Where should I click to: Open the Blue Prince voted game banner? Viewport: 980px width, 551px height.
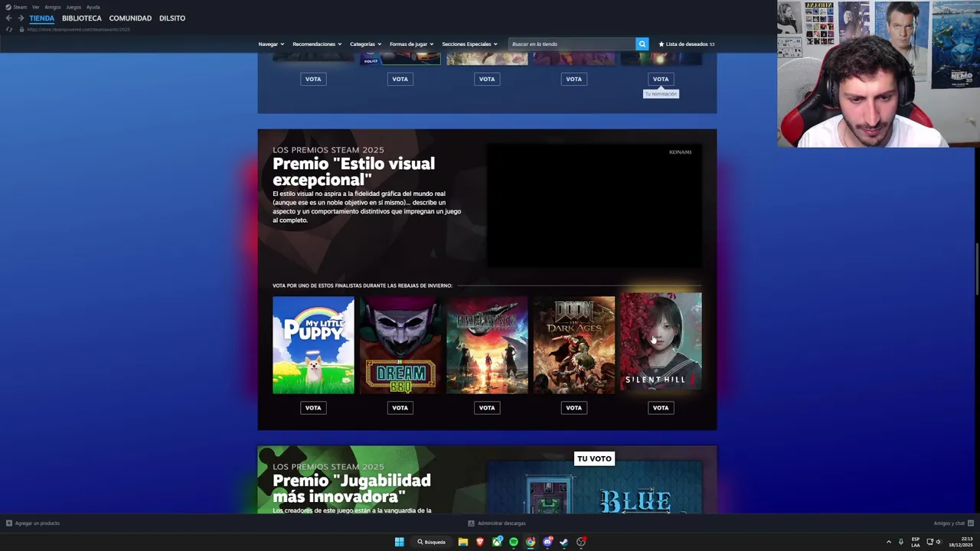tap(595, 487)
